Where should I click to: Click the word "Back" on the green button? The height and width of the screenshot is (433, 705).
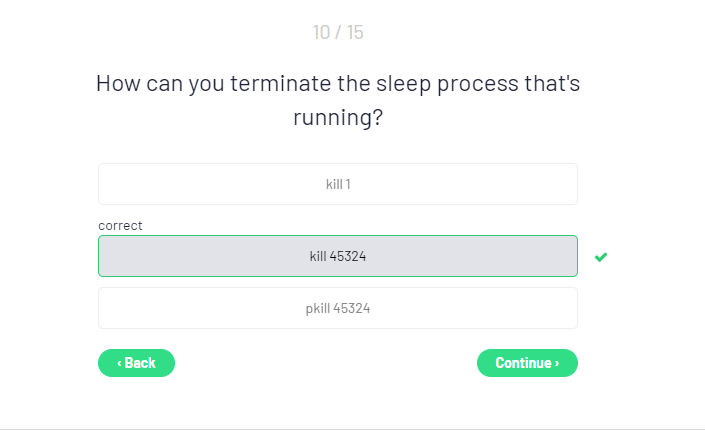(140, 363)
